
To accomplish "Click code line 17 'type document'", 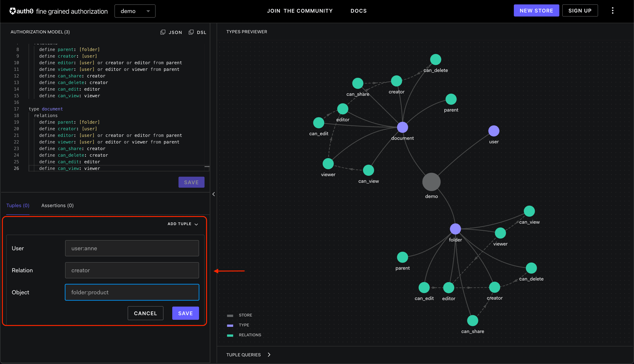I will pyautogui.click(x=46, y=109).
